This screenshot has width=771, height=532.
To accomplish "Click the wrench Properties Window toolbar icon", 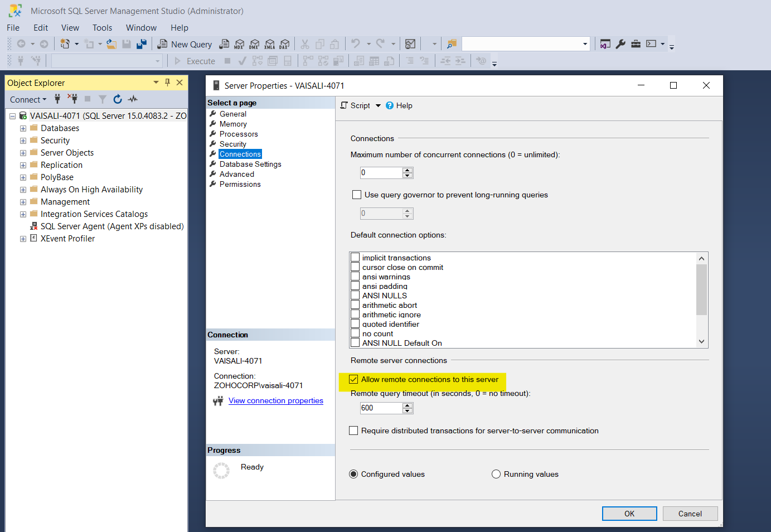I will tap(620, 44).
